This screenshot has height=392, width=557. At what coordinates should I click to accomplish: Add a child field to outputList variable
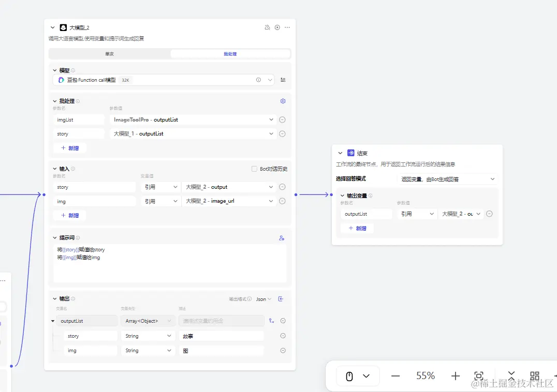click(x=271, y=321)
